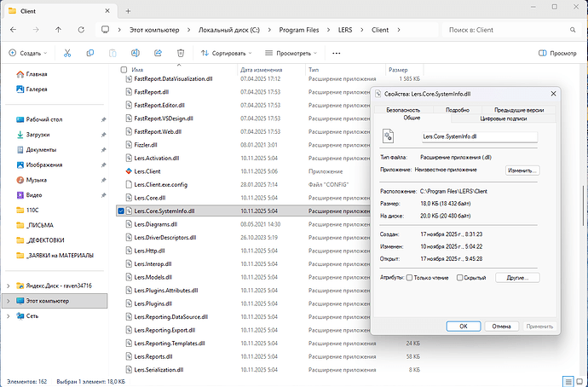Switch to the 'Безопасность' tab
Screen dimensions: 588x387
403,110
